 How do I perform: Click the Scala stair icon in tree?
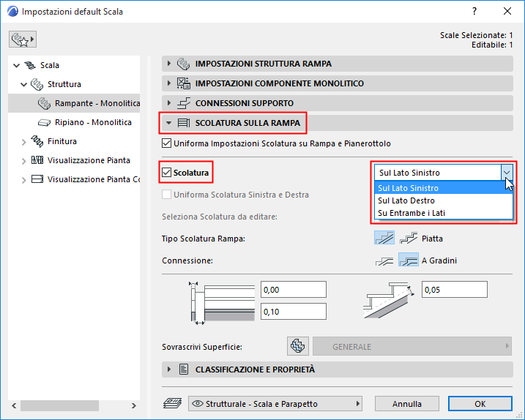[x=30, y=65]
